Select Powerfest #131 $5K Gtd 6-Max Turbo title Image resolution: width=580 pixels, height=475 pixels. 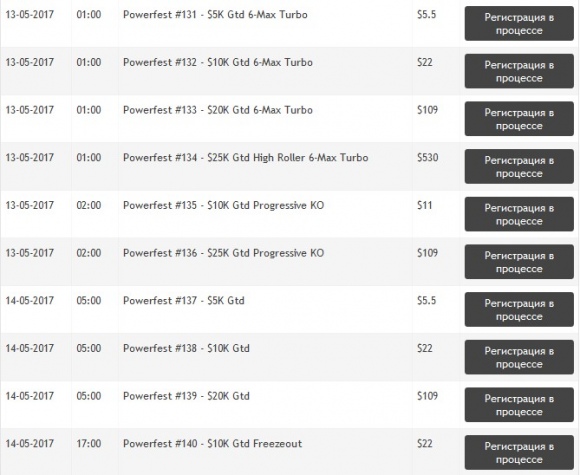215,15
